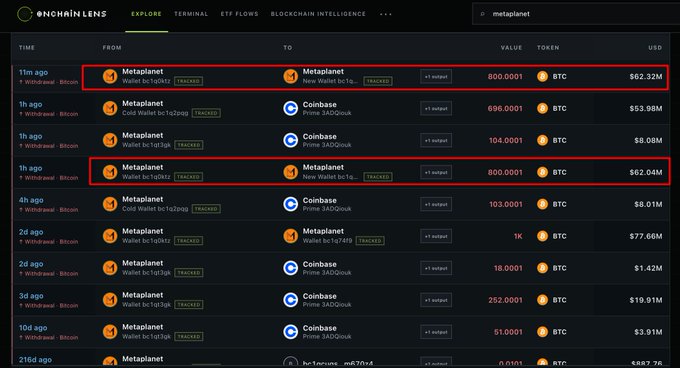Click Metaplanet recipient icon in $62.32M row

click(291, 77)
